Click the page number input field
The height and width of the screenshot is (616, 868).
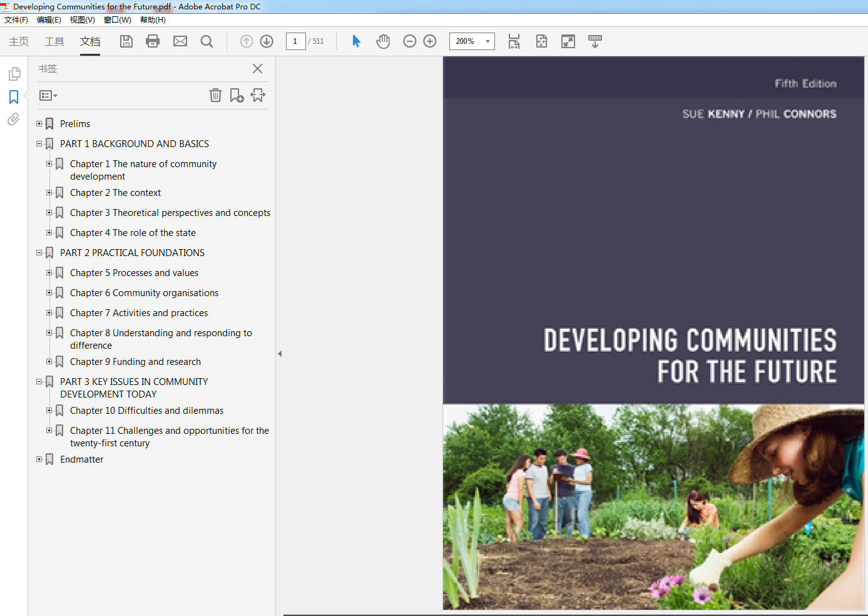click(295, 41)
